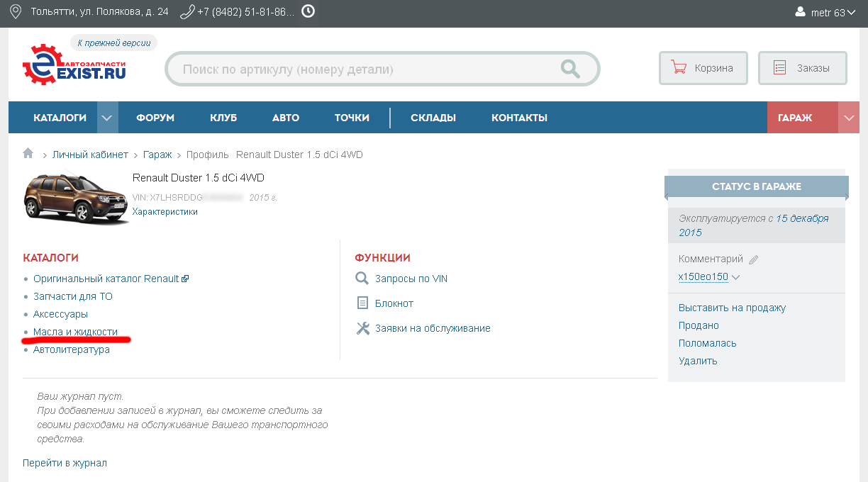Open the Клуб menu item
The height and width of the screenshot is (482, 868).
[223, 118]
